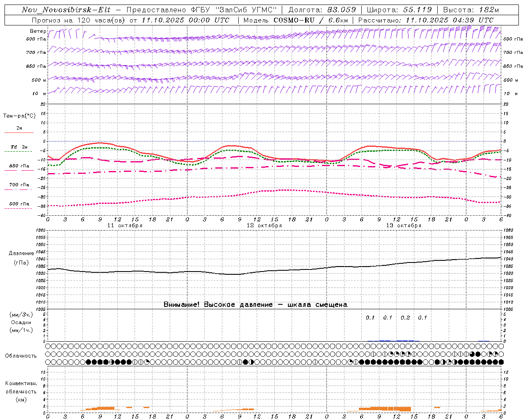Click the Давление pressure section label

[x=21, y=253]
